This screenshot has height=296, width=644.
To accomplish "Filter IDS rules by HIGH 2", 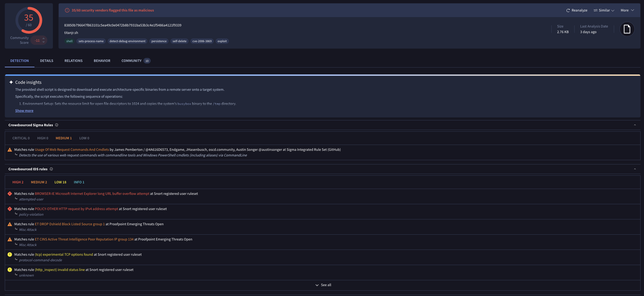I will click(18, 182).
